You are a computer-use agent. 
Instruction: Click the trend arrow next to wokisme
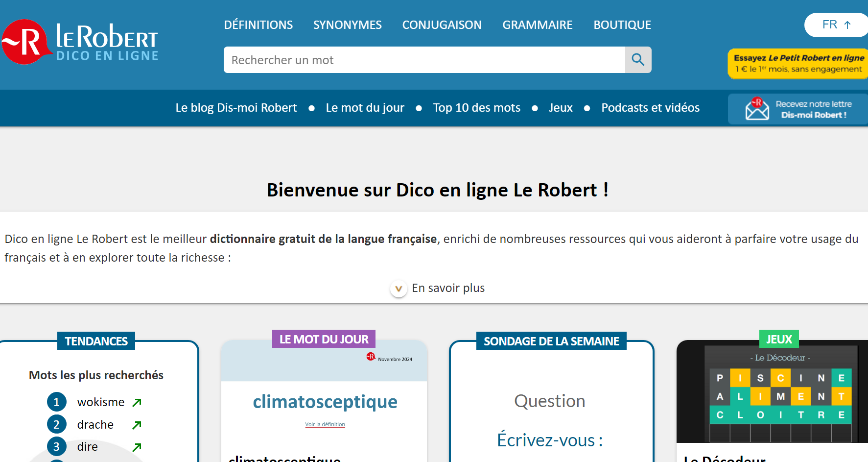137,402
